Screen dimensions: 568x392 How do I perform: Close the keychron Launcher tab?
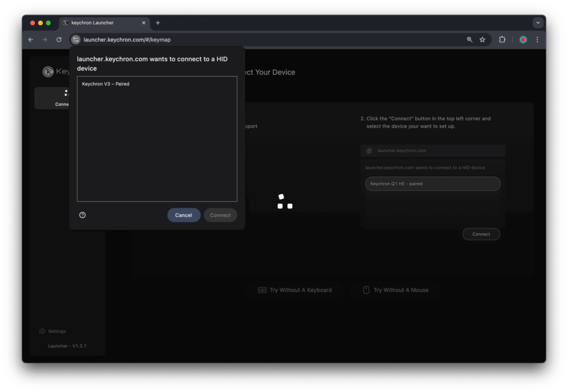pos(144,23)
